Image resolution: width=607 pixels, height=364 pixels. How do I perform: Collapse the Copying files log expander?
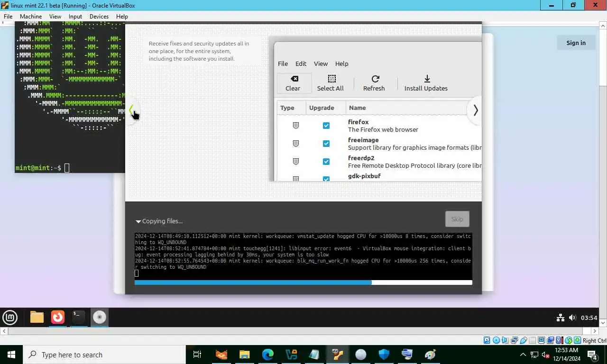[138, 221]
